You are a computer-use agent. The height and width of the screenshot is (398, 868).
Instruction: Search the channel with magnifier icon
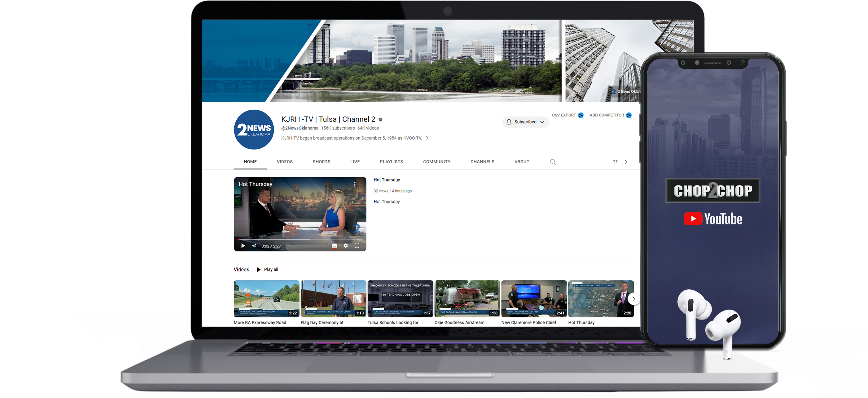click(553, 162)
